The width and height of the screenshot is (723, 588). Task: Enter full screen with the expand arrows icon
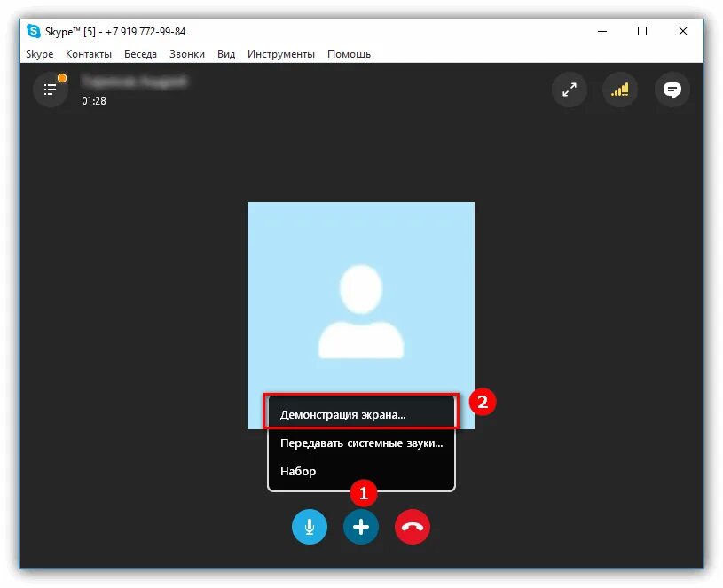570,90
